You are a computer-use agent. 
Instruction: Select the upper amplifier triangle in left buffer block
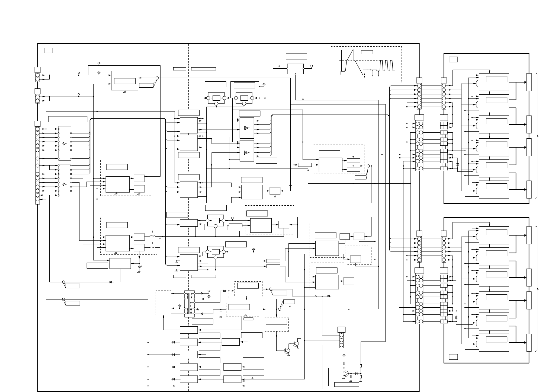click(x=64, y=144)
